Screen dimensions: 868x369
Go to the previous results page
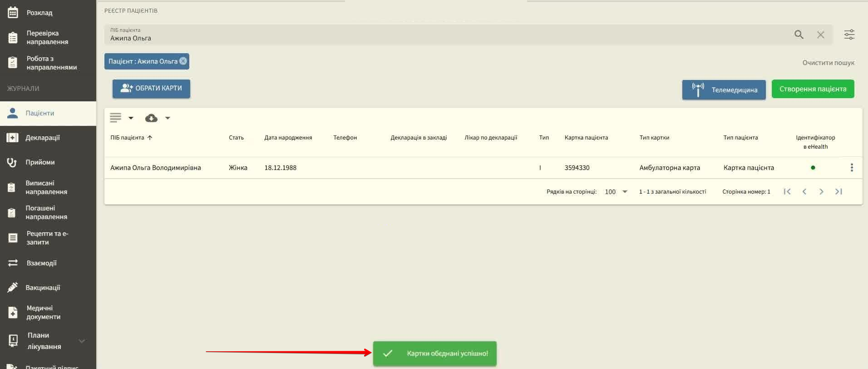coord(804,192)
